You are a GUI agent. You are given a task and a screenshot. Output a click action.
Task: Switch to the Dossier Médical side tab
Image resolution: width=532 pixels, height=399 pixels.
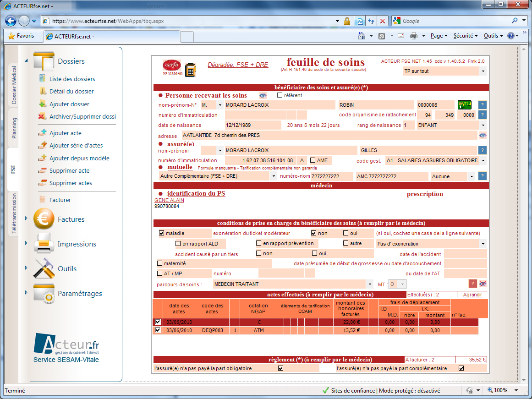(14, 85)
